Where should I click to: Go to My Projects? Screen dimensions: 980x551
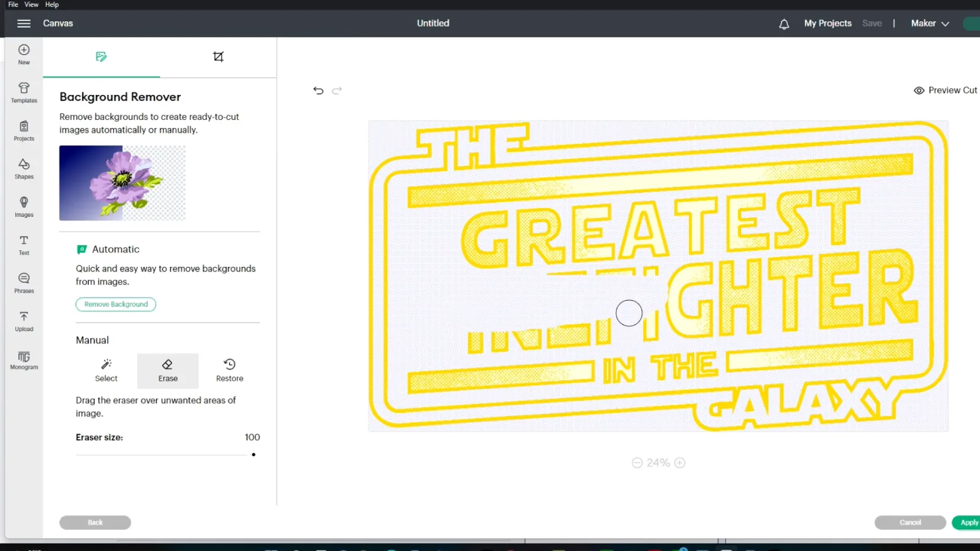pyautogui.click(x=827, y=23)
